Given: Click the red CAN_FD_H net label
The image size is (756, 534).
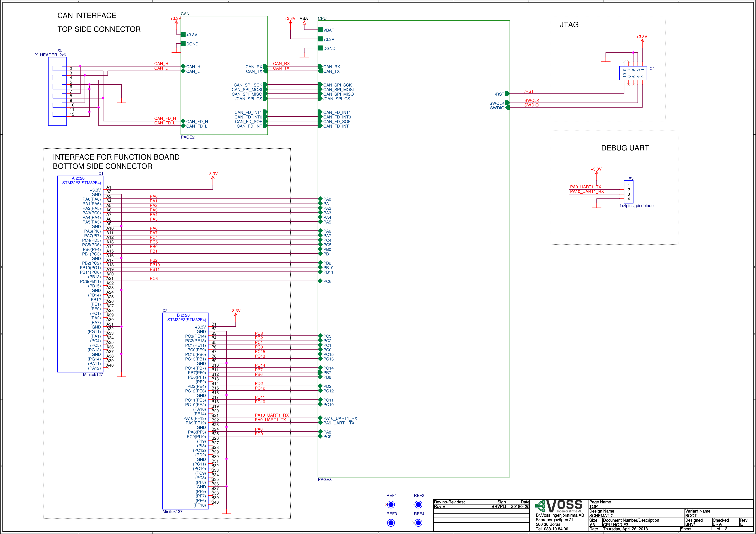Looking at the screenshot, I should coord(165,118).
